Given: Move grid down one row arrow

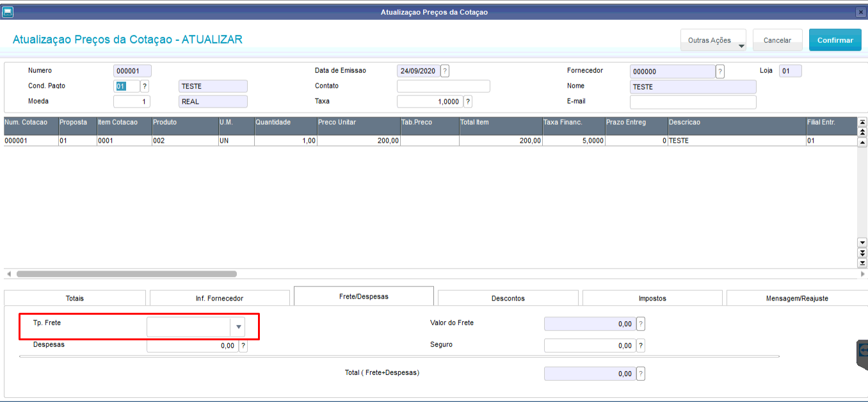Looking at the screenshot, I should (x=862, y=242).
